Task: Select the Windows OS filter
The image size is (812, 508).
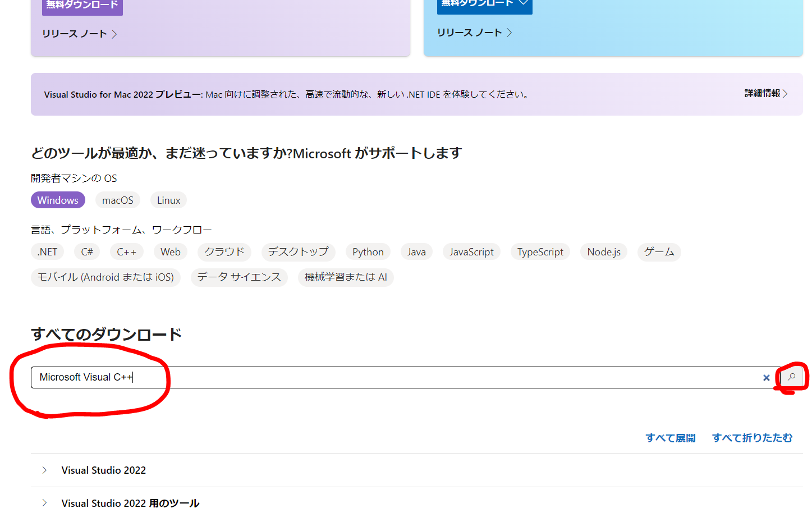Action: 58,200
